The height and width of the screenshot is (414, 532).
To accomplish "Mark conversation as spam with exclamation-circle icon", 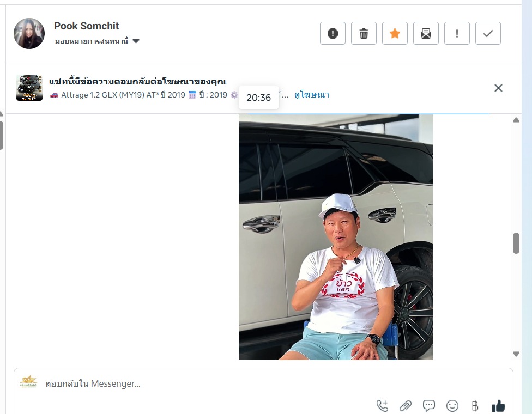I will [x=332, y=33].
